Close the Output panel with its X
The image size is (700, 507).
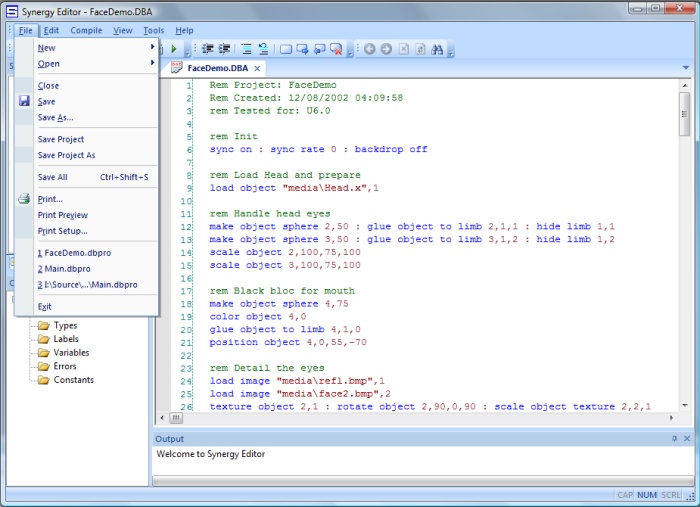pyautogui.click(x=687, y=439)
